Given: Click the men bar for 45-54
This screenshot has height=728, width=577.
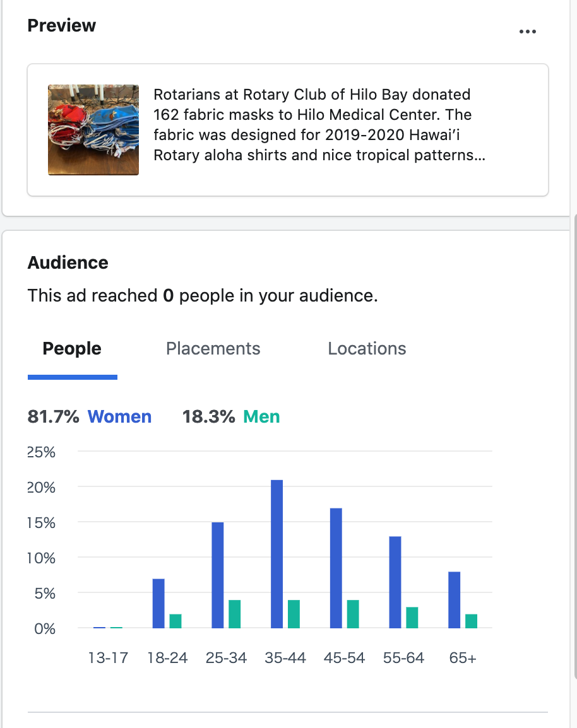Looking at the screenshot, I should pos(353,614).
